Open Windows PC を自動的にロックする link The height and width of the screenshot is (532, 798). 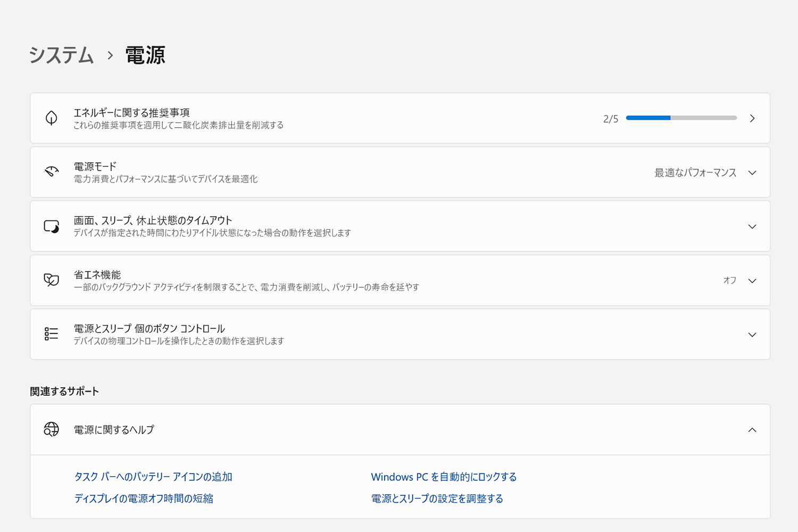pyautogui.click(x=444, y=477)
